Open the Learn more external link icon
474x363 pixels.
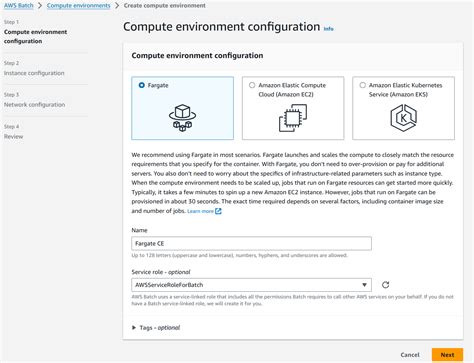[218, 211]
